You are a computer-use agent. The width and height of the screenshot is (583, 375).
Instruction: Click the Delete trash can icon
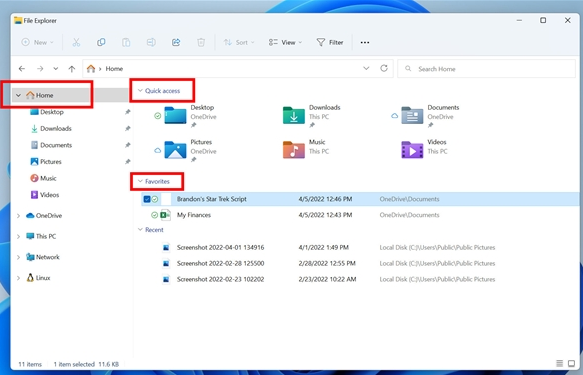pos(201,42)
